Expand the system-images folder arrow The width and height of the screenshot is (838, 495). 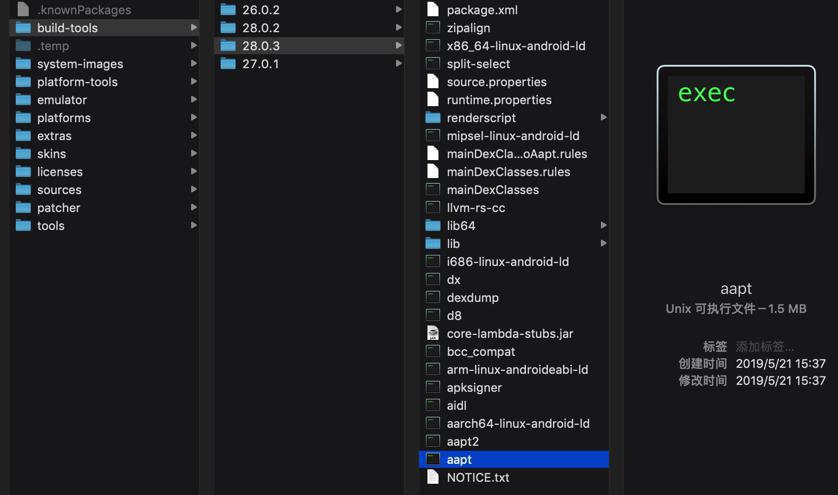pyautogui.click(x=193, y=64)
